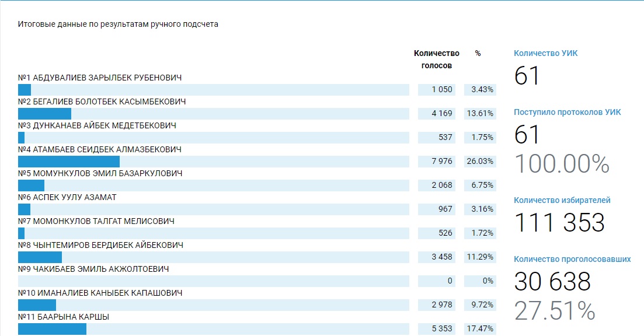Click the 27.51% turnout figure
Viewport: 644px width, 336px height.
click(x=554, y=310)
